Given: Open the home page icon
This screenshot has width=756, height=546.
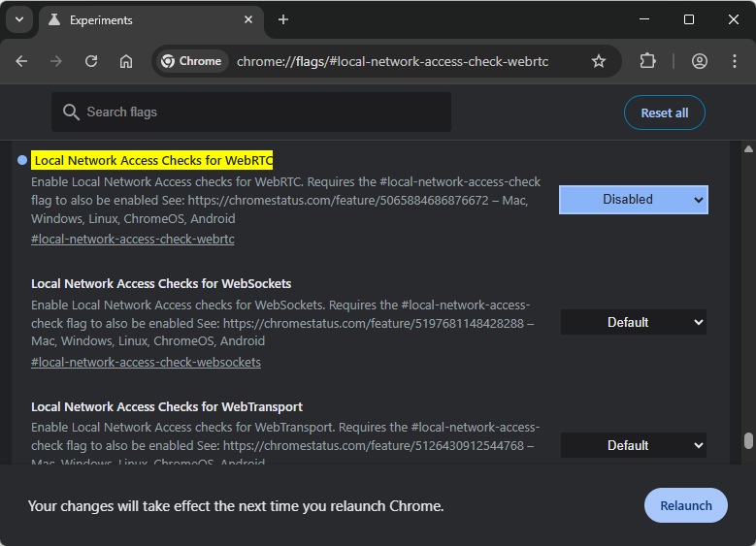Looking at the screenshot, I should [x=126, y=61].
